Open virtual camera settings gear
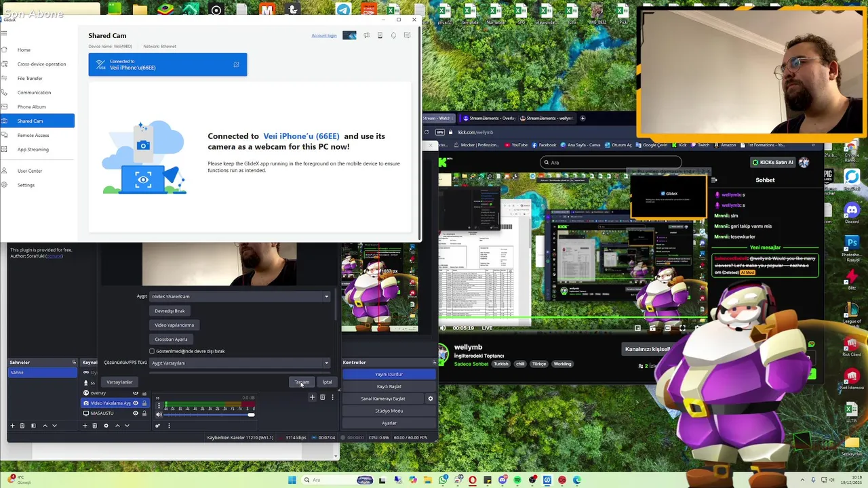 click(x=430, y=399)
